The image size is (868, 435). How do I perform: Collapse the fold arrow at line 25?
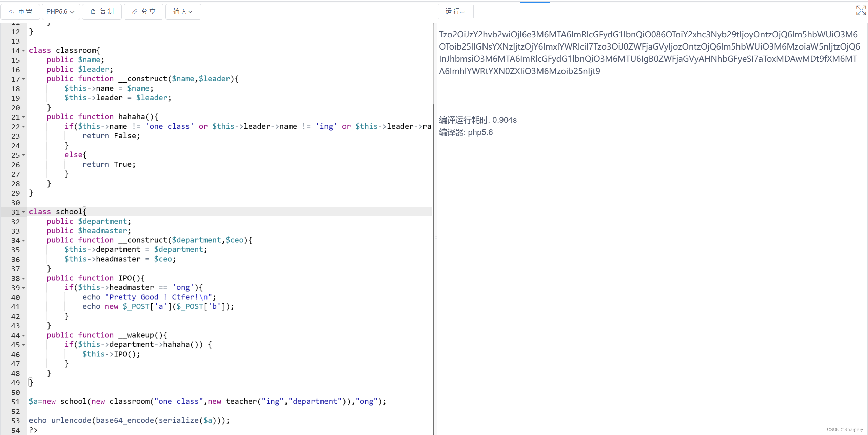tap(23, 155)
